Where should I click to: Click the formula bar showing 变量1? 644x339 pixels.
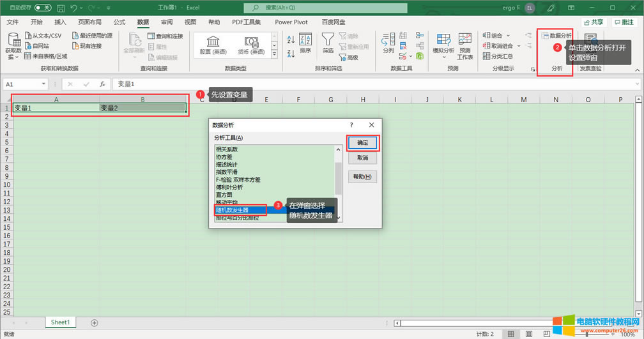(x=371, y=84)
